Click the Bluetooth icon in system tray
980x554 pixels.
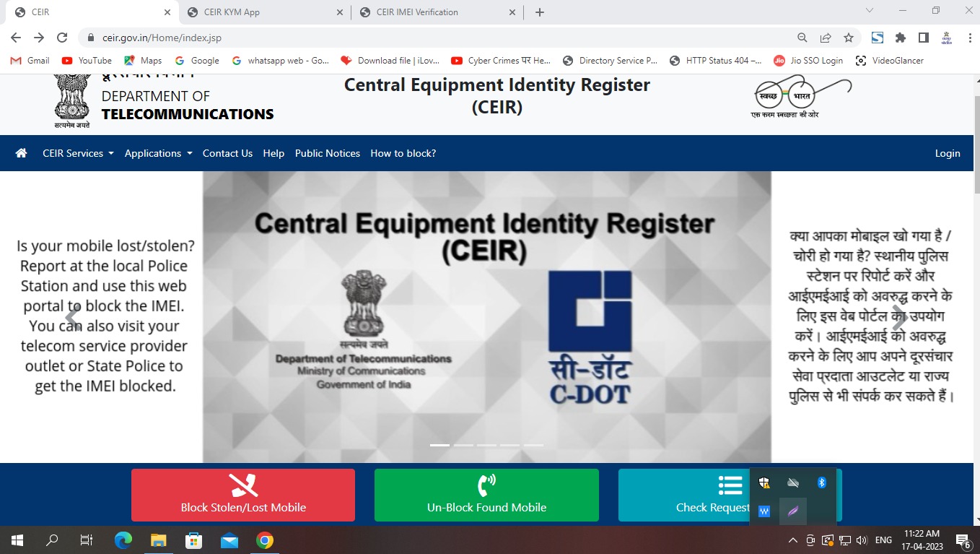tap(821, 482)
